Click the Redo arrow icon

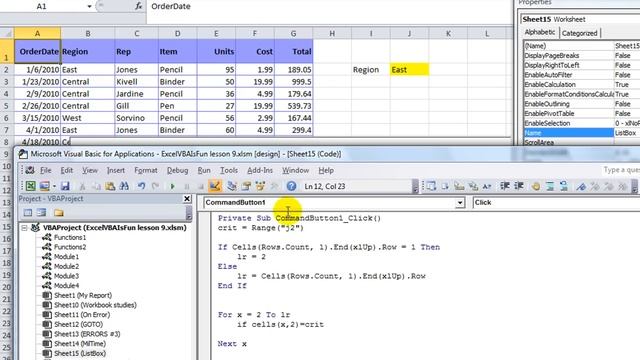(155, 186)
